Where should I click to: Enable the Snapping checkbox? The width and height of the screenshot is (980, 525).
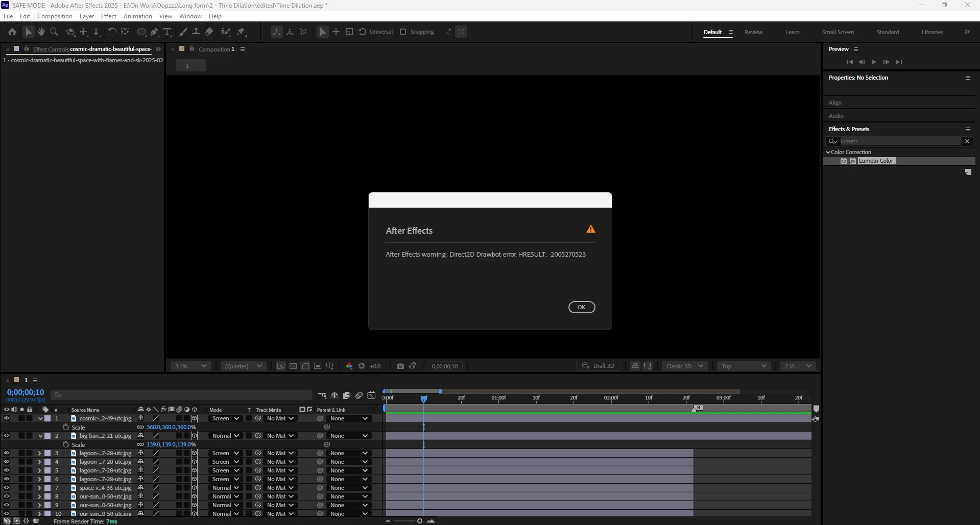point(403,32)
